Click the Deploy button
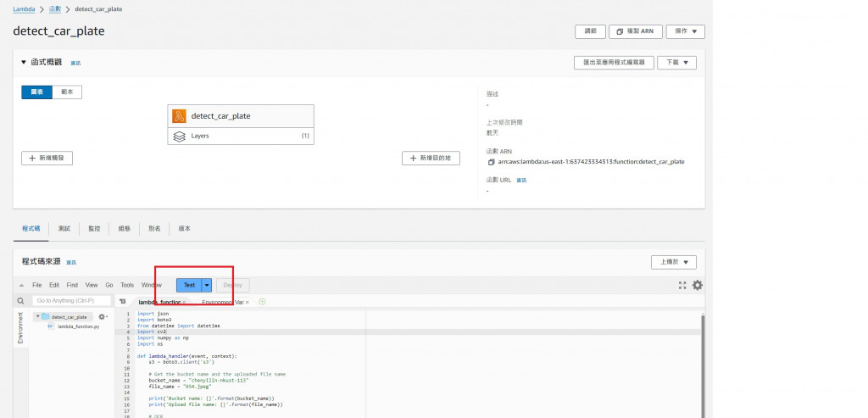This screenshot has height=418, width=868. tap(233, 285)
